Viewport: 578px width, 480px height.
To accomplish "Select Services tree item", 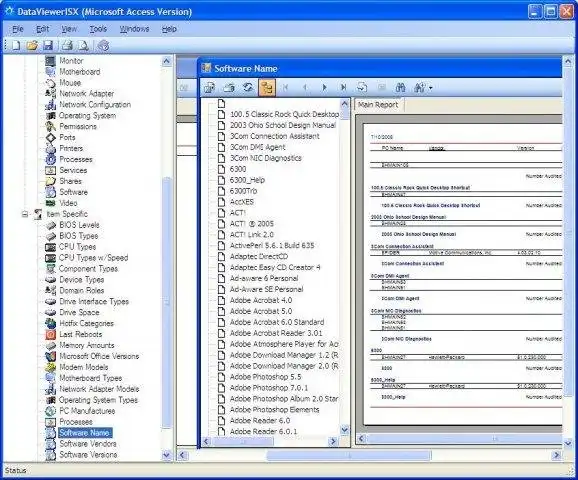I will [x=73, y=170].
